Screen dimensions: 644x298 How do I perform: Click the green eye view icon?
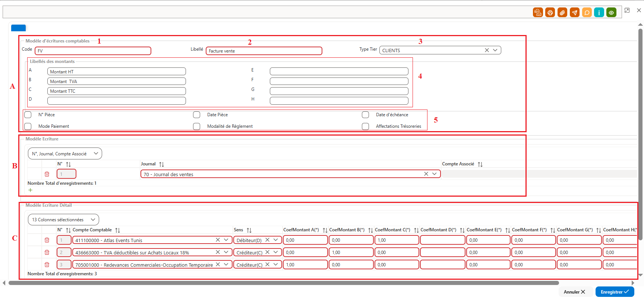pos(611,13)
